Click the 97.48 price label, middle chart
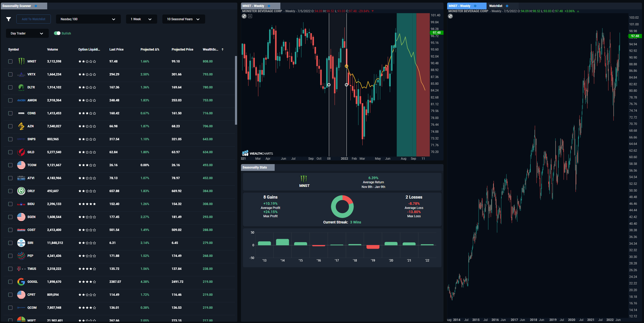 click(437, 33)
